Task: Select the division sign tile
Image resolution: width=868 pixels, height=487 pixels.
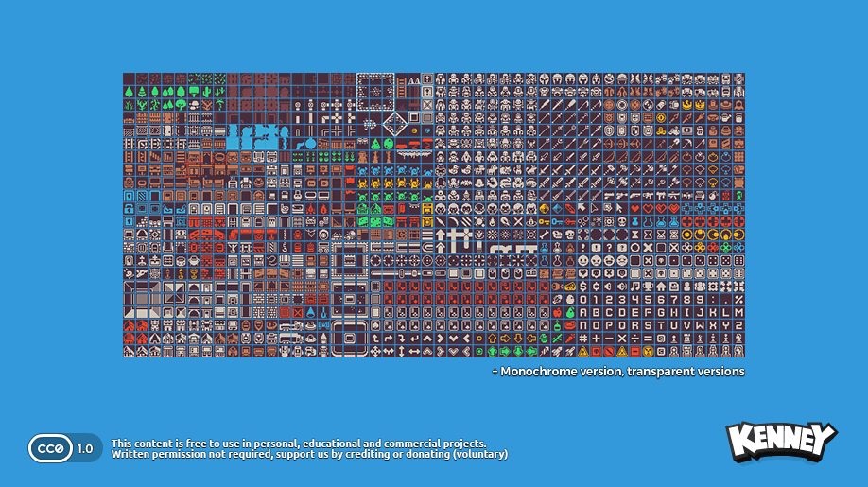Action: coord(634,339)
